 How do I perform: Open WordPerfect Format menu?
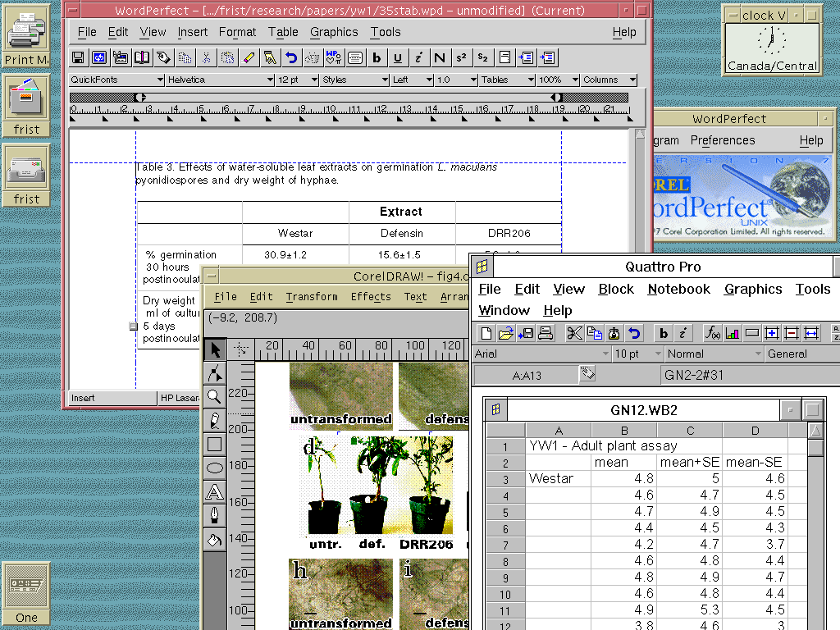click(237, 32)
